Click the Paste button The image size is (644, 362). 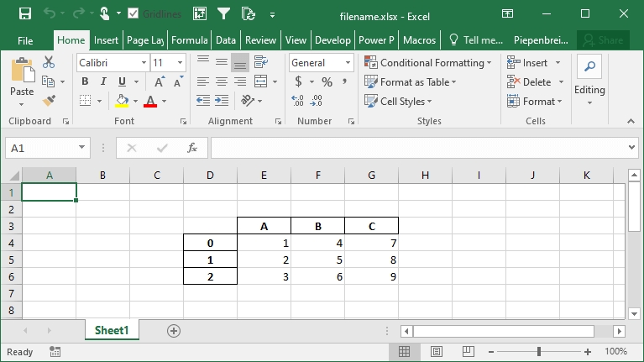click(22, 80)
